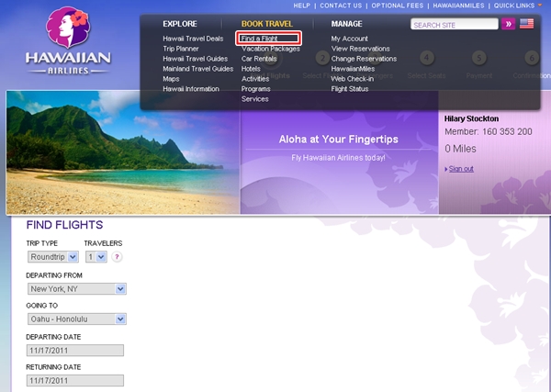Click Help in top bar

pyautogui.click(x=302, y=6)
